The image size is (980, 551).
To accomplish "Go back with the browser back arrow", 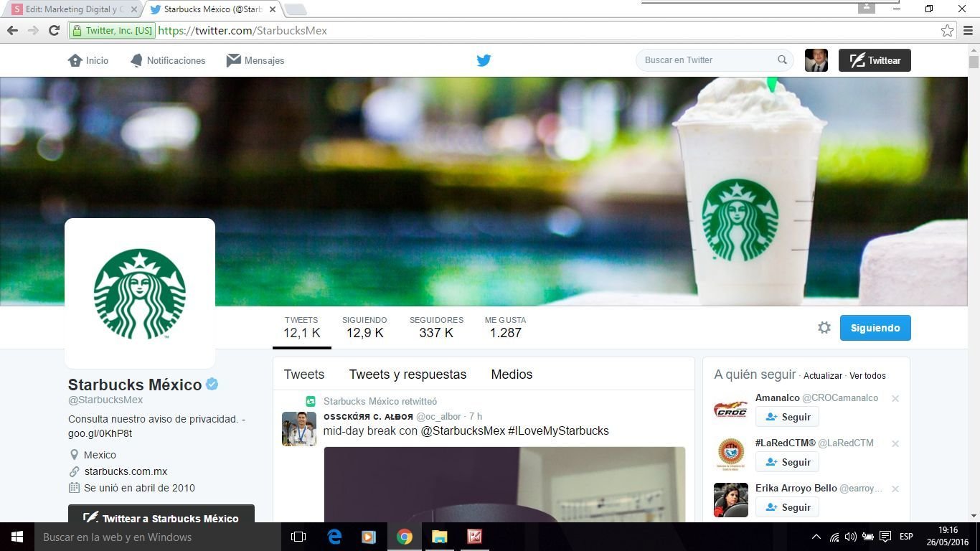I will (12, 30).
